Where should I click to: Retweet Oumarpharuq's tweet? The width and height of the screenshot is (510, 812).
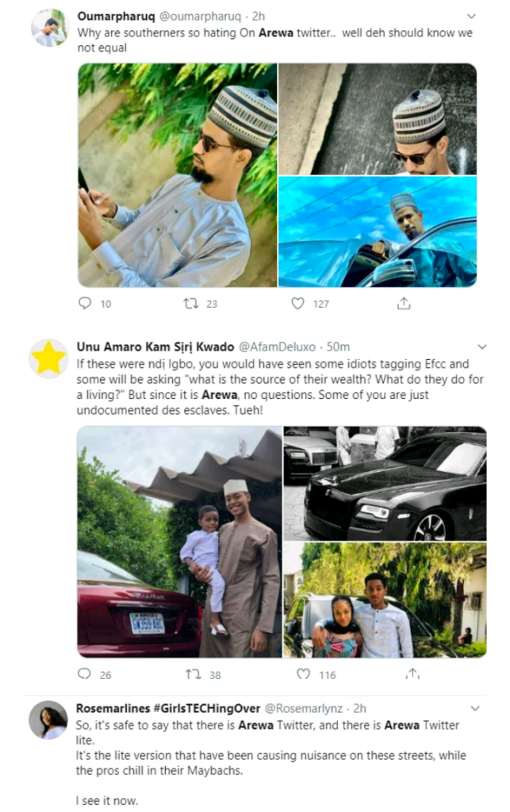(190, 303)
